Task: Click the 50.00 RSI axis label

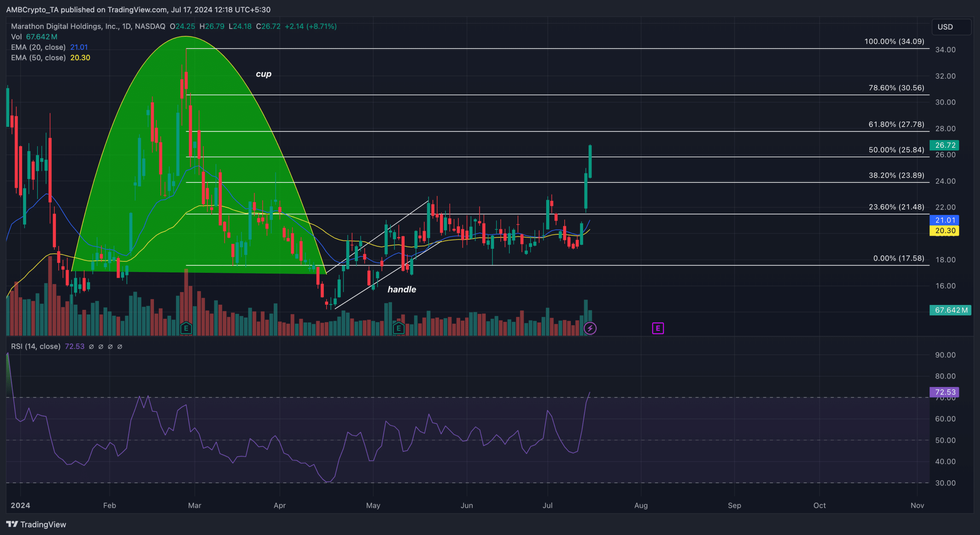Action: click(x=946, y=440)
